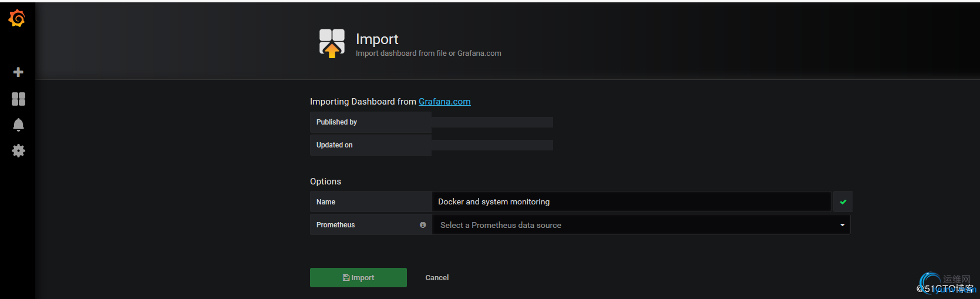Screen dimensions: 980x299
Task: Click the Published by label
Action: point(336,122)
